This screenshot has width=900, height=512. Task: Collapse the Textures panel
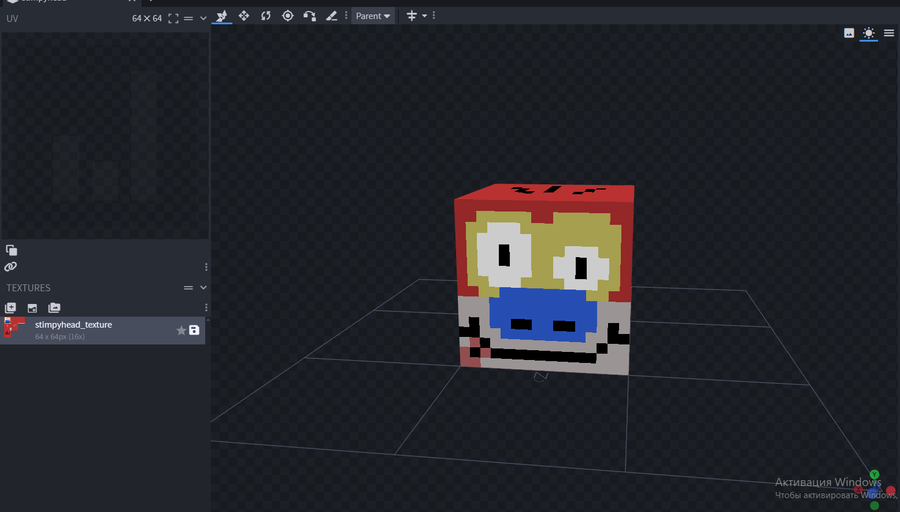[203, 288]
